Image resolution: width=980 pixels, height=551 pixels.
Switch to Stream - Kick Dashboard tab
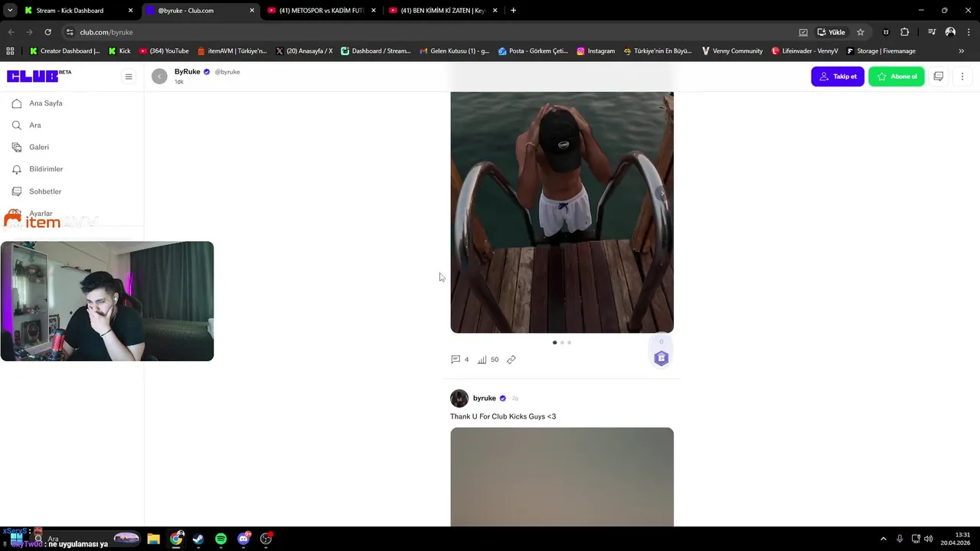(79, 10)
